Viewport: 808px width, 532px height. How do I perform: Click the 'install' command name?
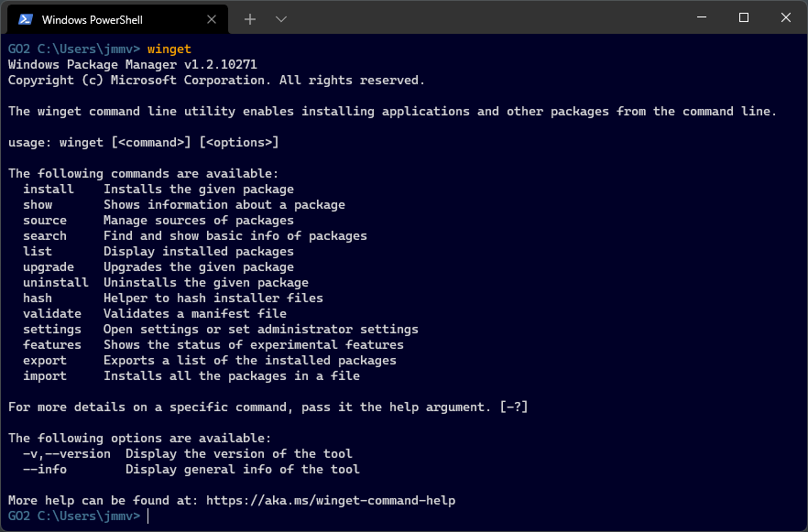49,189
